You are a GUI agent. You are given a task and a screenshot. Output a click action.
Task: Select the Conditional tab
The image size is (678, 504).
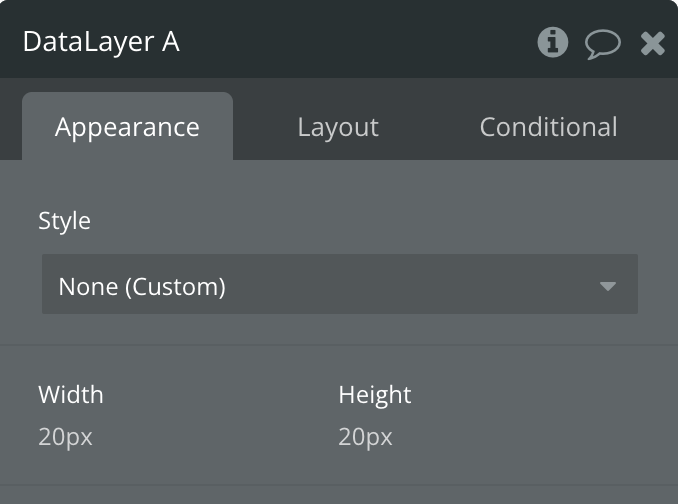tap(548, 127)
